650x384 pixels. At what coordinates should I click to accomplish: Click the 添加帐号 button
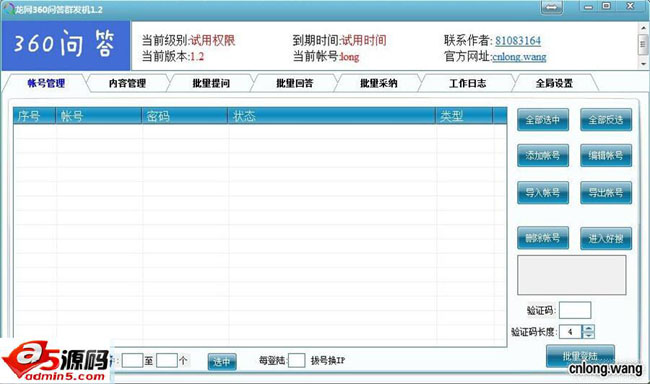pos(543,156)
